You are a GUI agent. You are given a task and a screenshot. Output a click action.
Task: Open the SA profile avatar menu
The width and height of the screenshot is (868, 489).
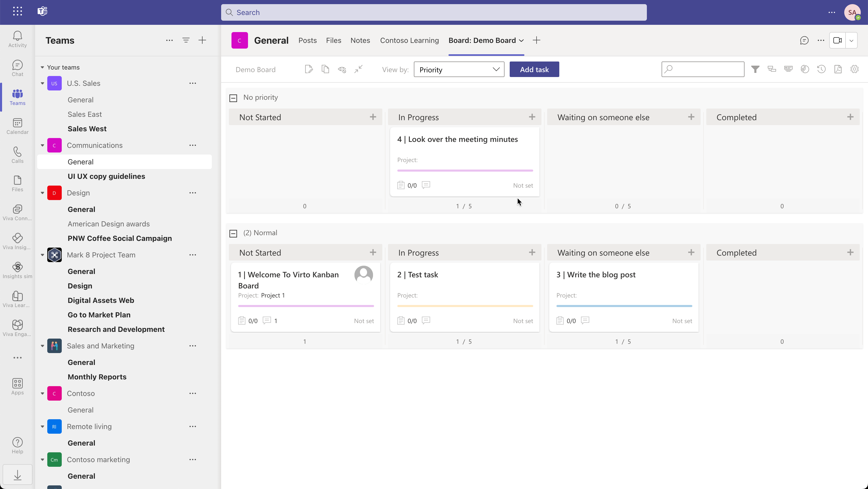coord(852,12)
